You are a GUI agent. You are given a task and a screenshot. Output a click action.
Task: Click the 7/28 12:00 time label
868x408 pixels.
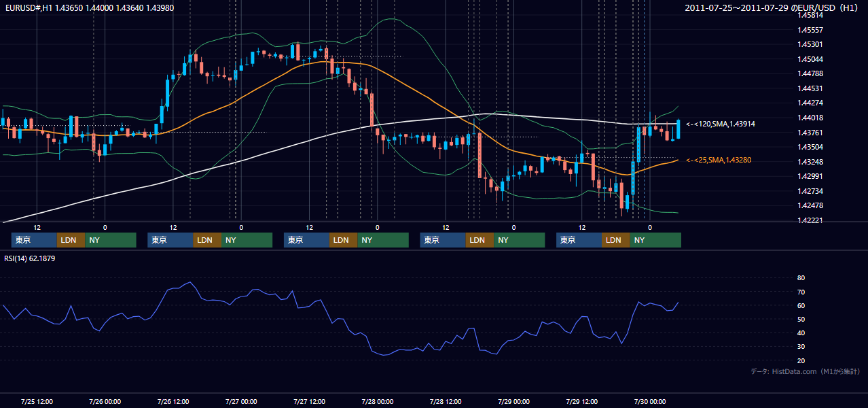[x=445, y=401]
